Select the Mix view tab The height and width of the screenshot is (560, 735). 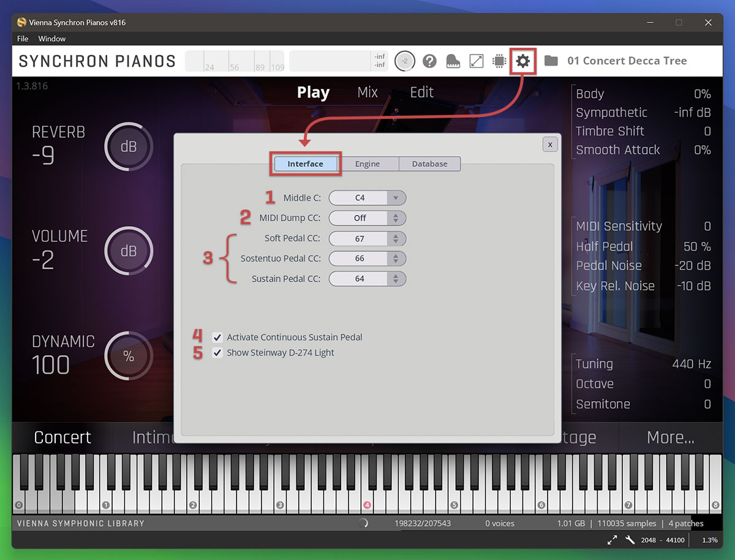point(367,93)
